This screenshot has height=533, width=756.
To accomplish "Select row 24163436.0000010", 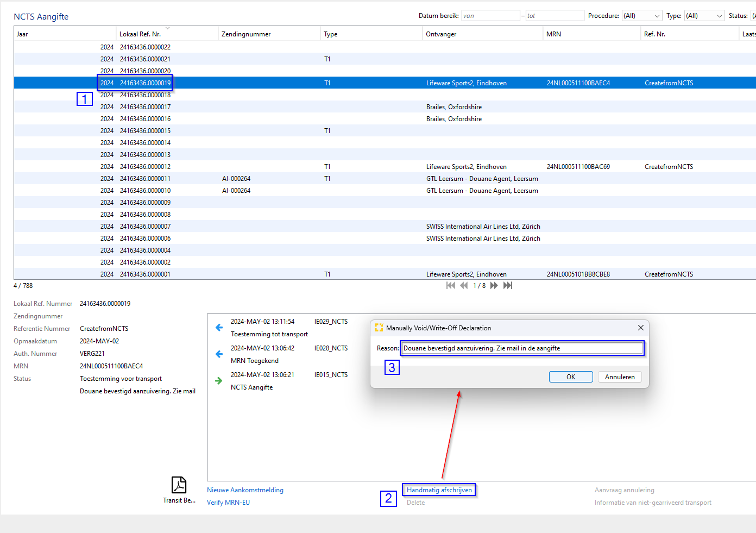I will click(385, 191).
